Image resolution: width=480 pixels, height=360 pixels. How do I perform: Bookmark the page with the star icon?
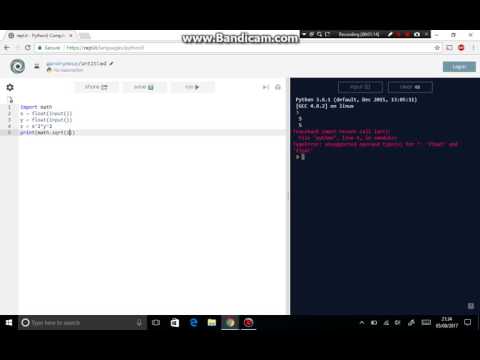point(437,48)
